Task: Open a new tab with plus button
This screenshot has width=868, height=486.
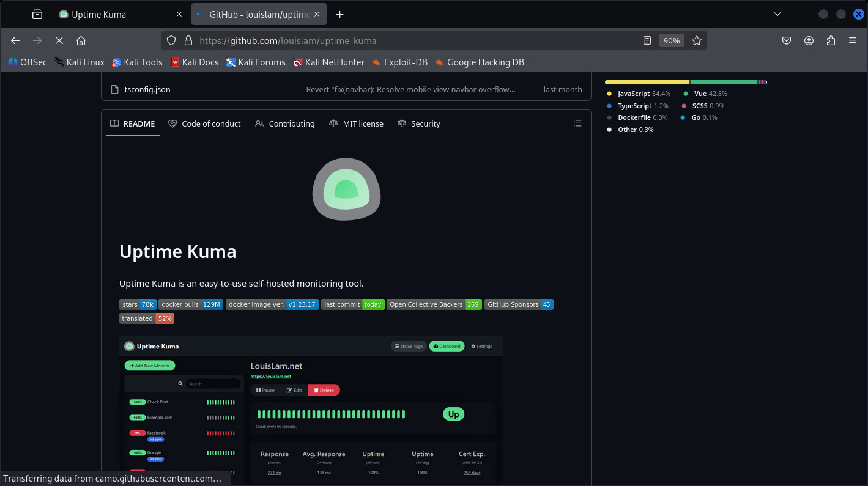Action: coord(340,14)
